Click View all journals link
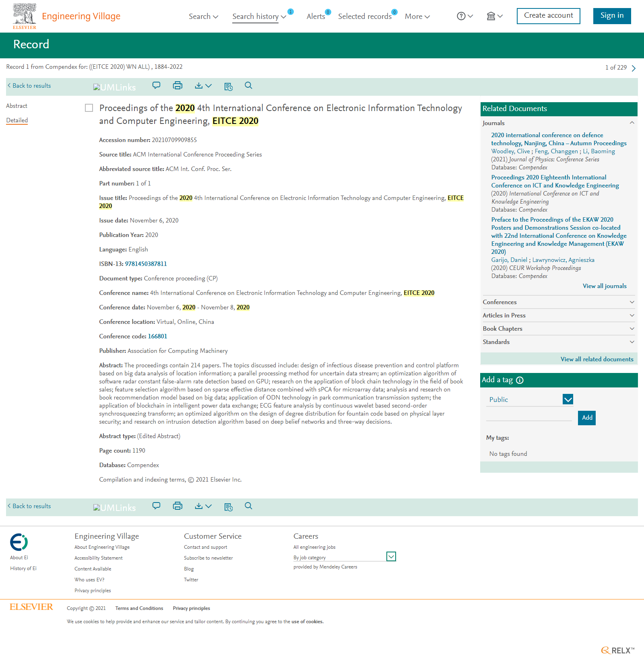Screen dimensions: 644x657 [605, 286]
